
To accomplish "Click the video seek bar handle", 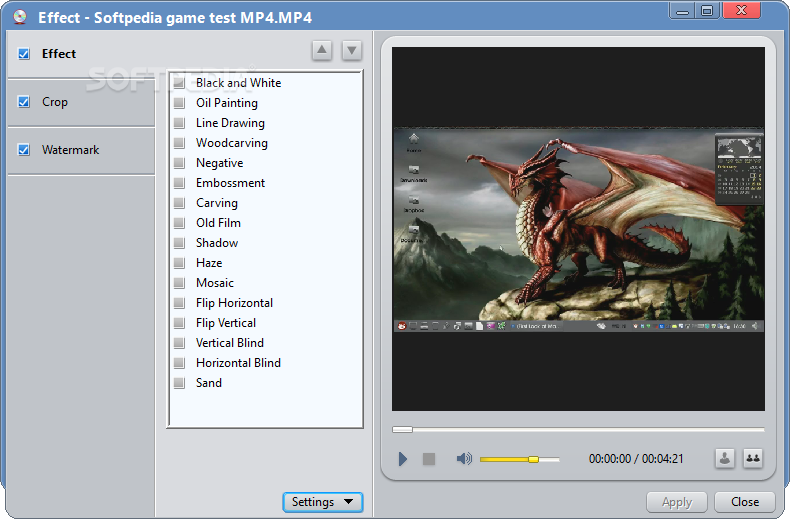I will 403,429.
